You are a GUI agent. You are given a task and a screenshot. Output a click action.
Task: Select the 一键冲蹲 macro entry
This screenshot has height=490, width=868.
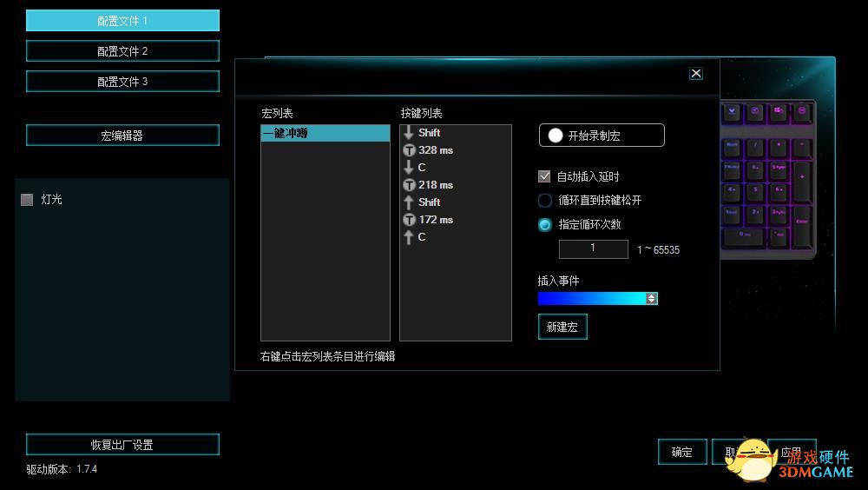(x=325, y=133)
